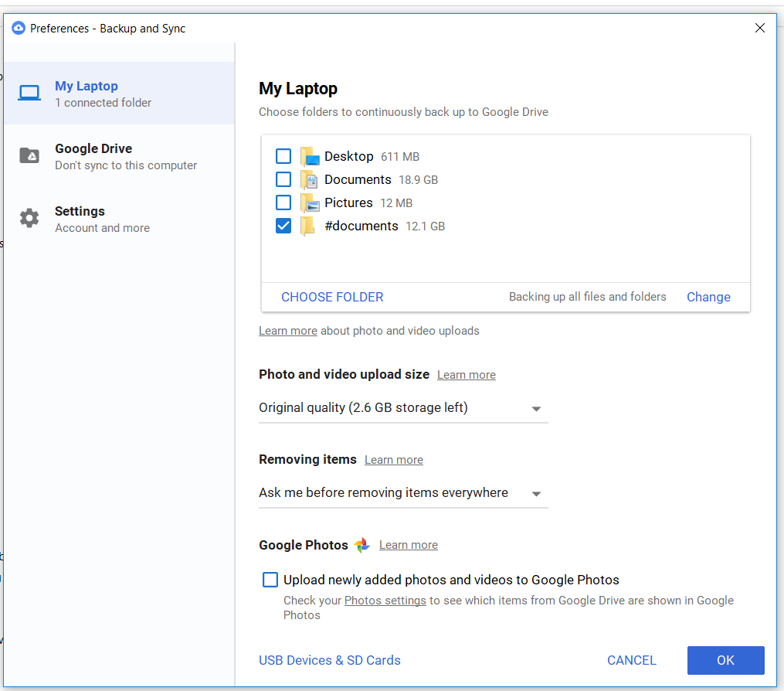Click the Desktop folder icon
784x691 pixels.
click(x=310, y=155)
